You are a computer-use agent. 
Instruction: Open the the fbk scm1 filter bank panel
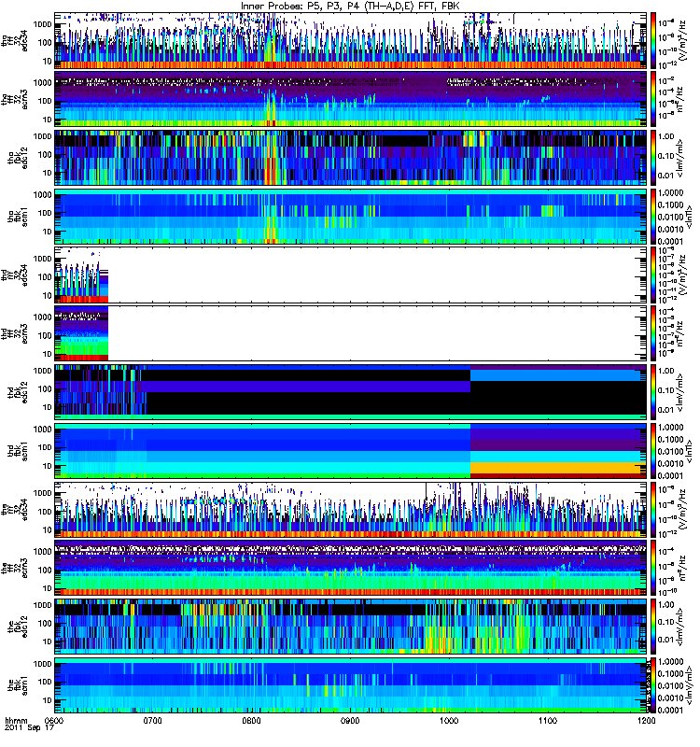pos(350,685)
